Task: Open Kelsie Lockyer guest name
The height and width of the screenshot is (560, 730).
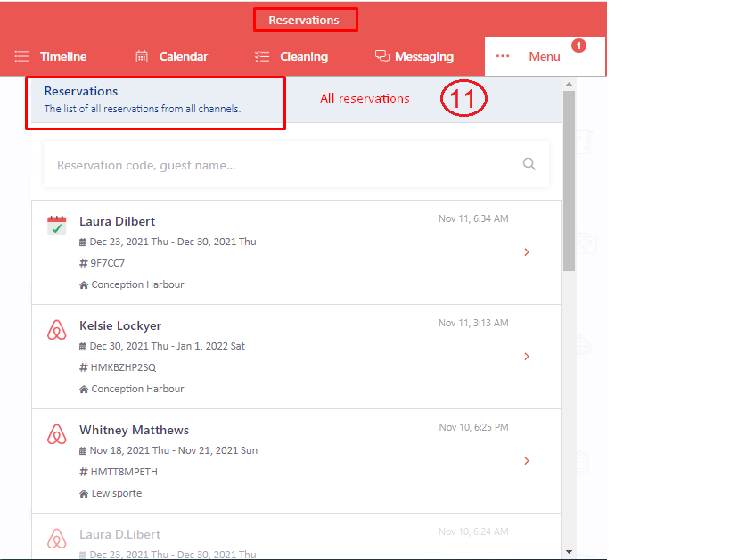Action: pos(120,325)
